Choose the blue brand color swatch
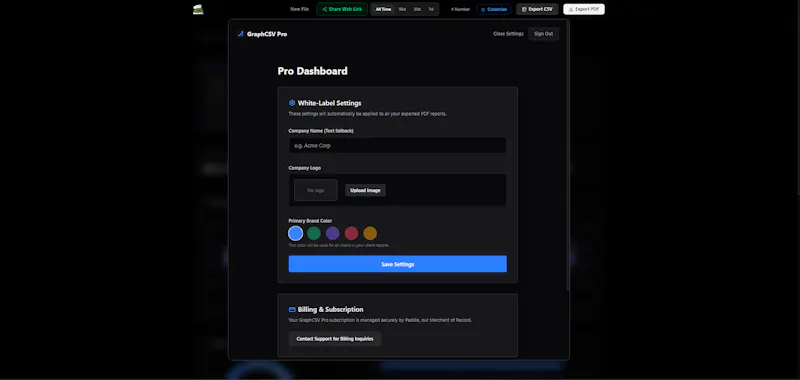The image size is (800, 380). pyautogui.click(x=295, y=234)
